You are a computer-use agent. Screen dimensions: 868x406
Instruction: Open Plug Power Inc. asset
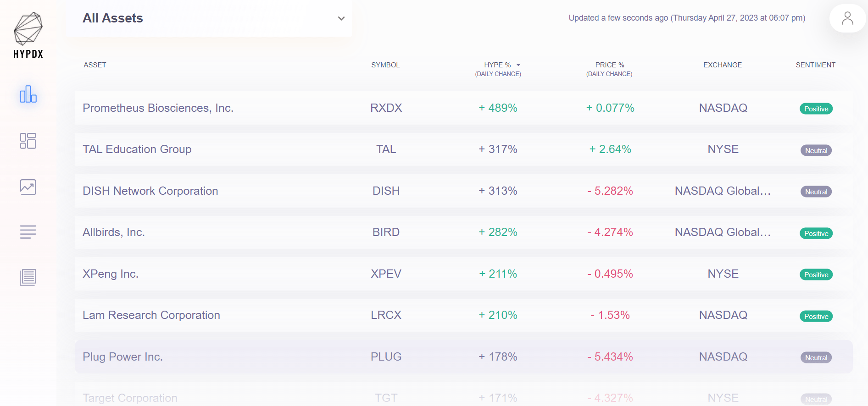[122, 357]
